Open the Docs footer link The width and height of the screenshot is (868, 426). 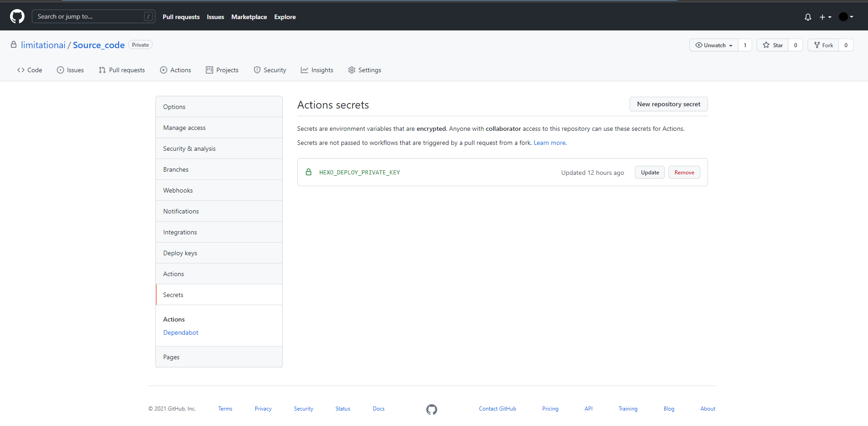(379, 409)
